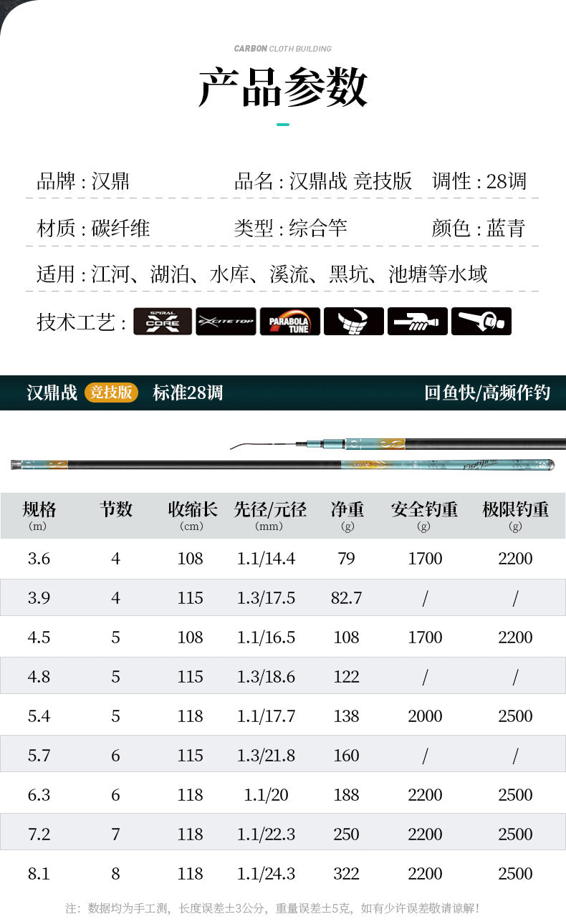Click the fourth technology icon after Parabola Tune
566x924 pixels.
(353, 322)
